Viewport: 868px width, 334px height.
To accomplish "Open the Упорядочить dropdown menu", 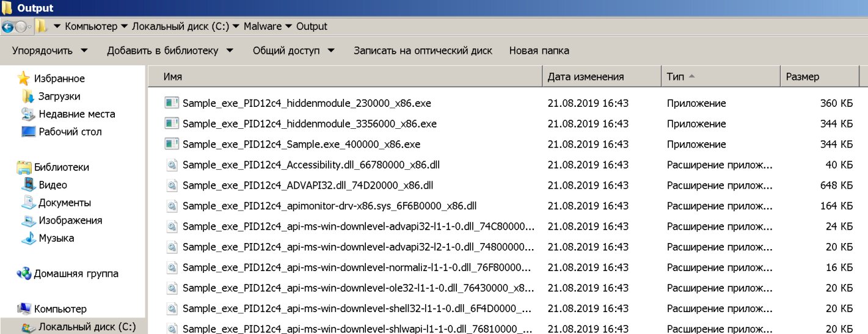I will click(x=49, y=51).
